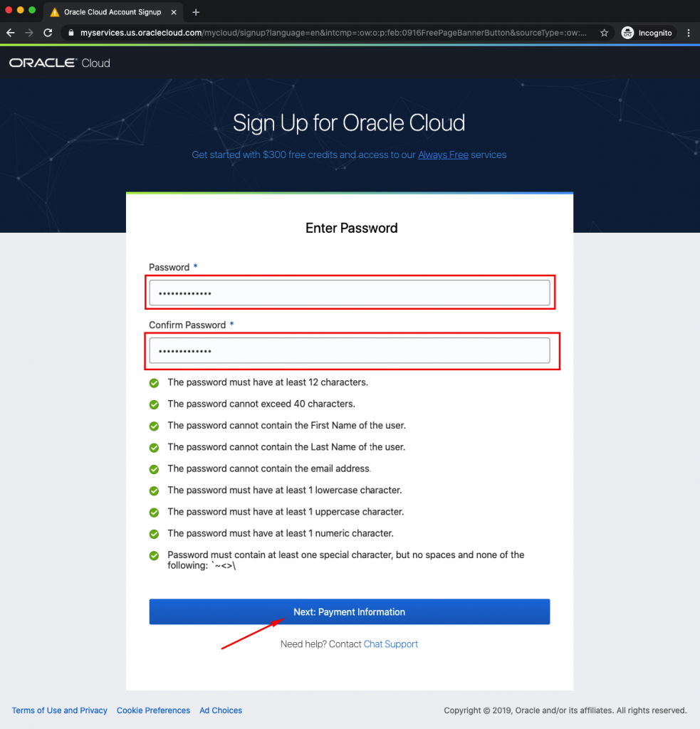
Task: Click the forward navigation arrow
Action: [x=28, y=33]
